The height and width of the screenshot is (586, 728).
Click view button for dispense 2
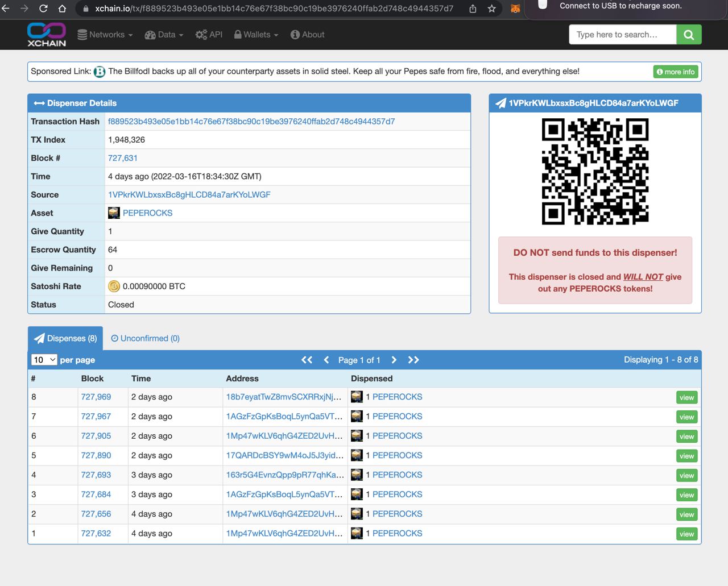point(686,514)
